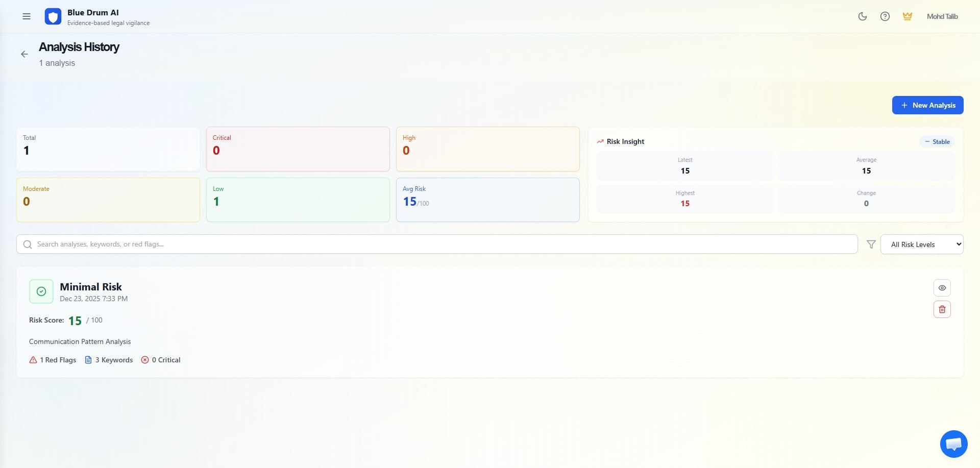Select the Mohd Talib profile name
The height and width of the screenshot is (468, 980).
(942, 16)
